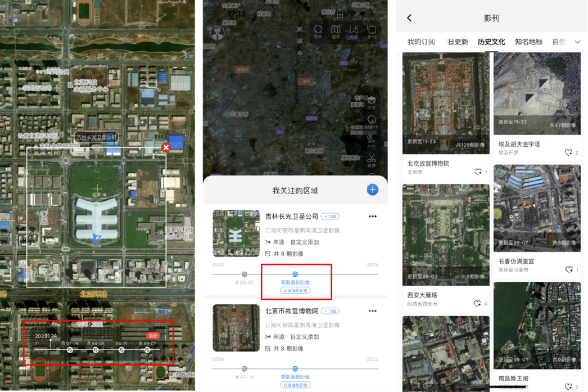Tap the 关注 bookmark icon
This screenshot has height=392, width=588.
[x=354, y=30]
